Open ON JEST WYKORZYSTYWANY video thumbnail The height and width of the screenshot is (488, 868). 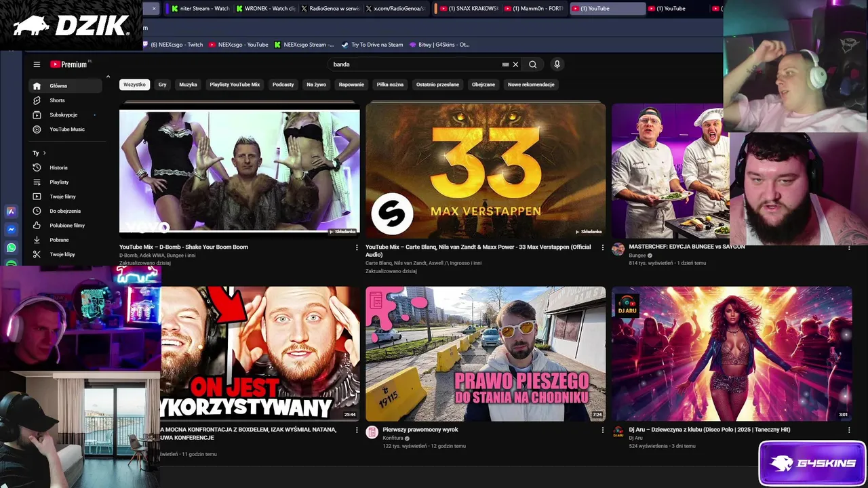tap(260, 354)
